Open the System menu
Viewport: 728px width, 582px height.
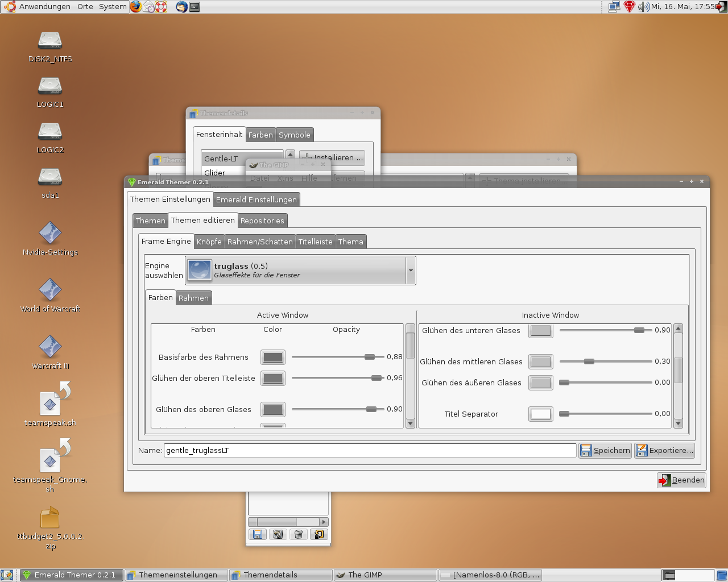click(113, 7)
